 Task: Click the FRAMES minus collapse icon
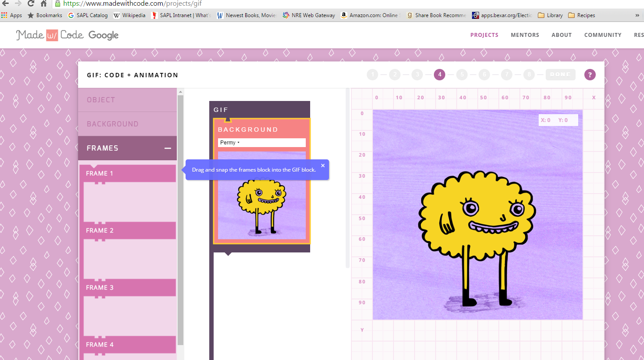click(x=168, y=148)
